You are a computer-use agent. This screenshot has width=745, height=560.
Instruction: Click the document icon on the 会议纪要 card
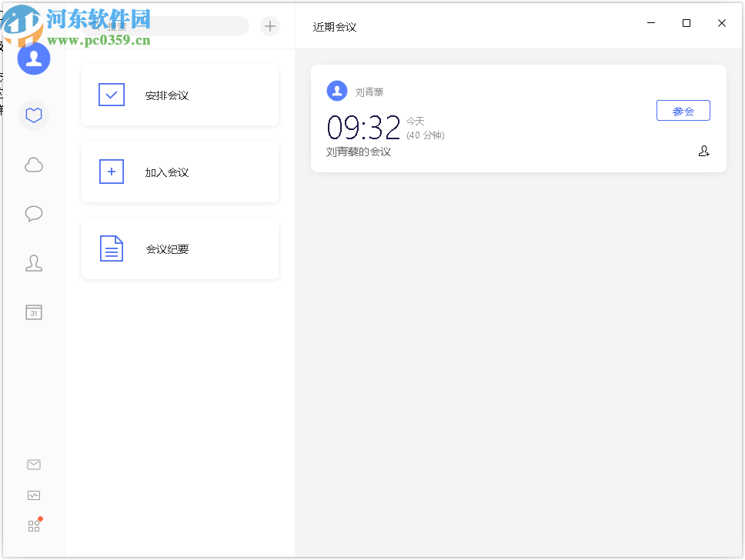[112, 248]
